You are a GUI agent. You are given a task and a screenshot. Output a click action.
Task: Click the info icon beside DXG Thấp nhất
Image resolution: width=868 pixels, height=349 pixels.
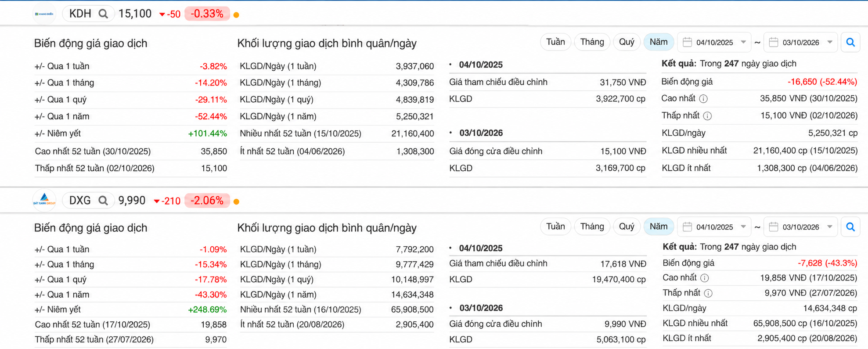(x=708, y=293)
